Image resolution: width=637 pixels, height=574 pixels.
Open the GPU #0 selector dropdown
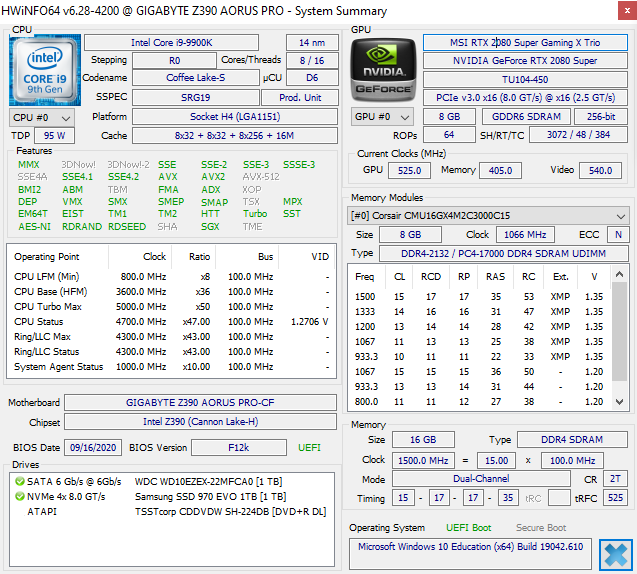pos(382,117)
